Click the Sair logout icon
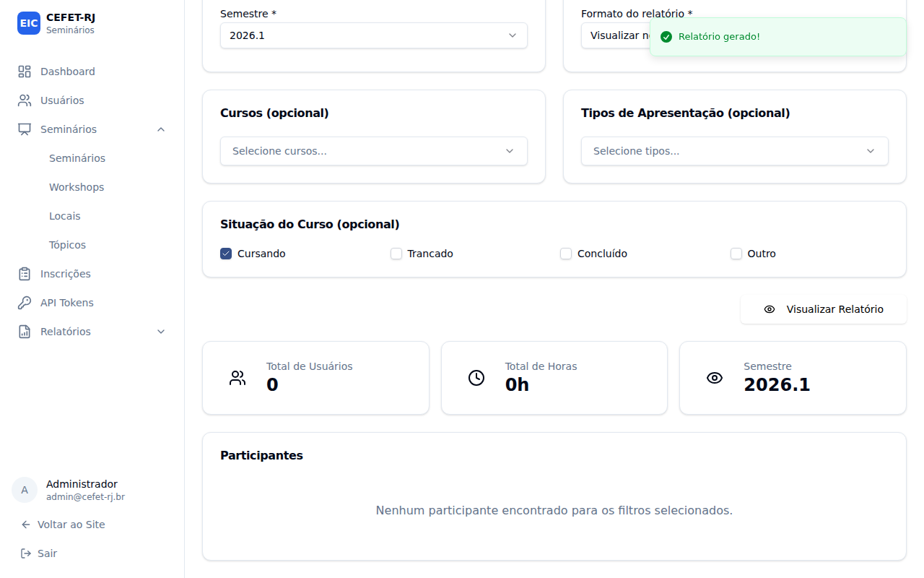This screenshot has width=924, height=578. (x=26, y=553)
